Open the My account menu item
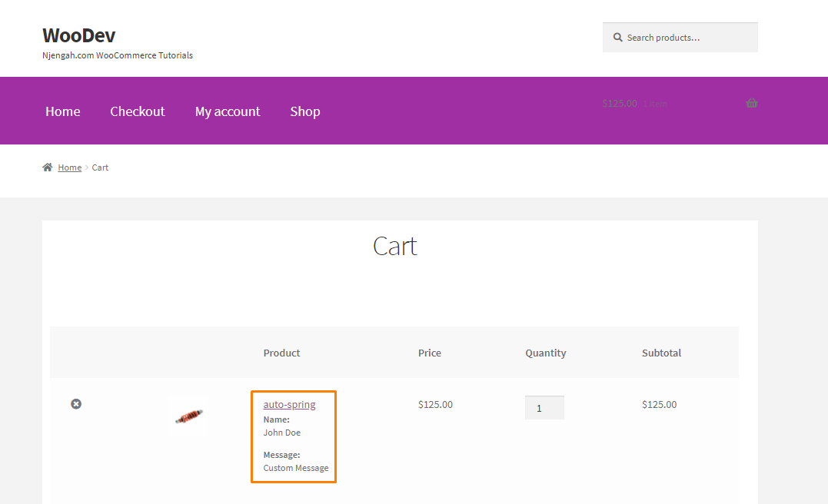Screen dimensions: 828x504 click(228, 112)
